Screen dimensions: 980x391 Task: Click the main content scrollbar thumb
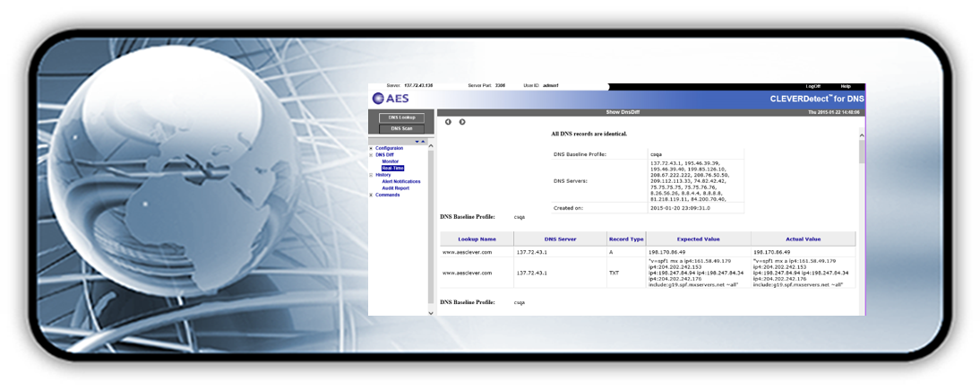pyautogui.click(x=862, y=152)
